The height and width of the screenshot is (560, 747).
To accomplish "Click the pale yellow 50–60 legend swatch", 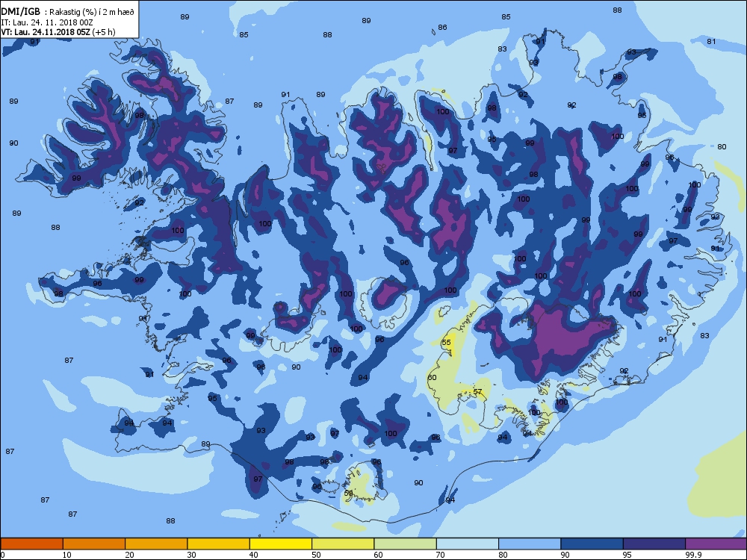I will pyautogui.click(x=343, y=544).
